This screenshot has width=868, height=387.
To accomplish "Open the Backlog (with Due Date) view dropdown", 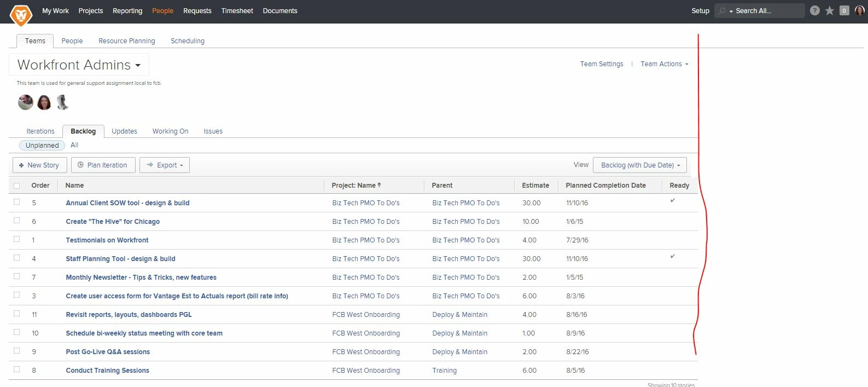I will pos(640,165).
